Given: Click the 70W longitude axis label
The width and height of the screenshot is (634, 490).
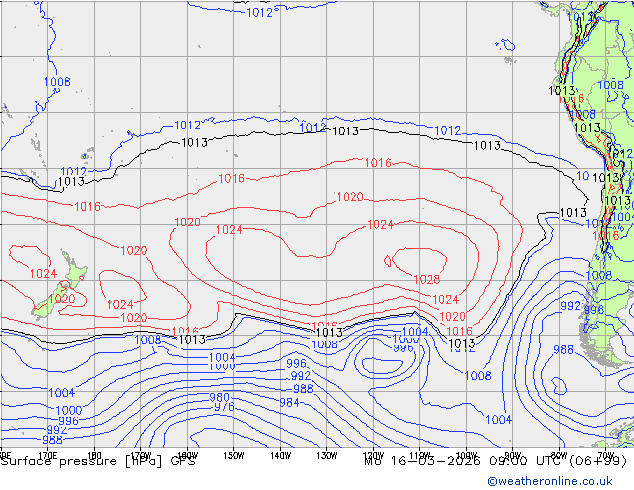Looking at the screenshot, I should pos(606,456).
